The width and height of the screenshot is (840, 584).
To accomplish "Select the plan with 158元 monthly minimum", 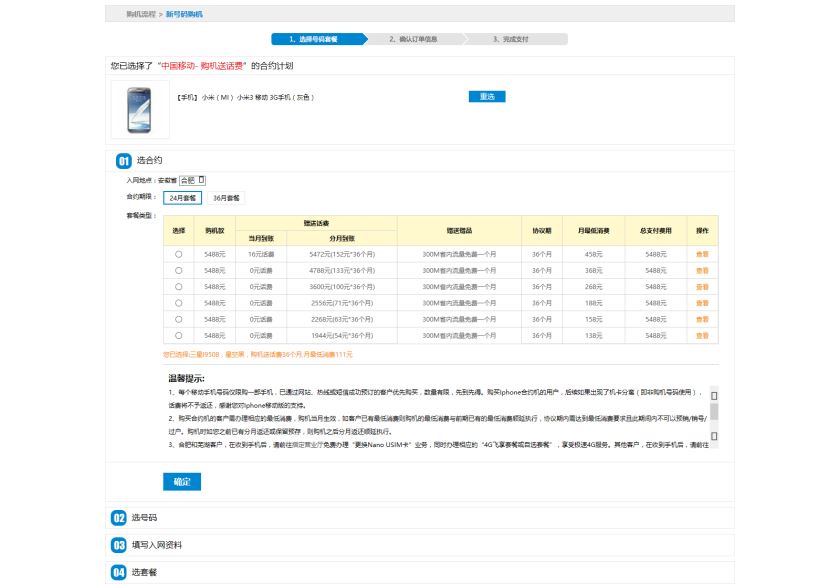I will click(x=178, y=319).
